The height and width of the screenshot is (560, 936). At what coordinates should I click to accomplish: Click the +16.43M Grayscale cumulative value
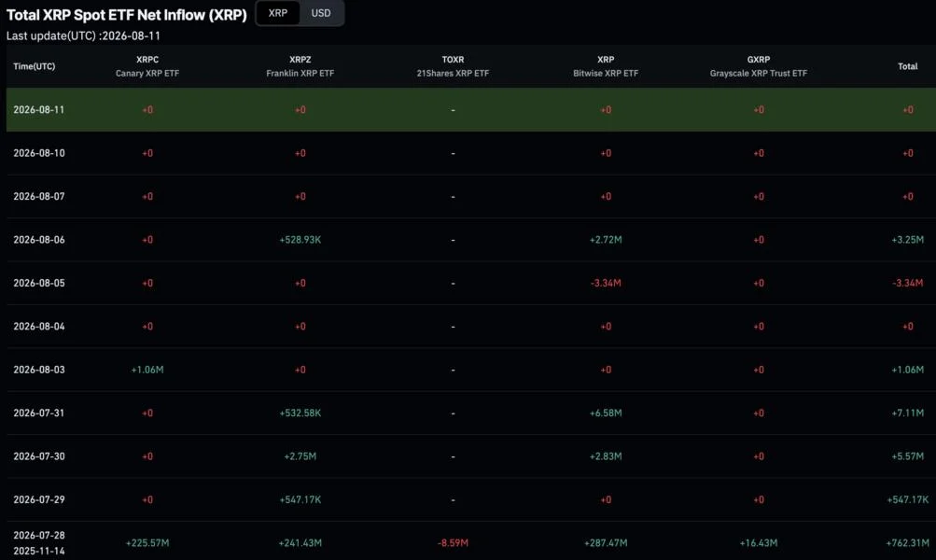coord(759,542)
